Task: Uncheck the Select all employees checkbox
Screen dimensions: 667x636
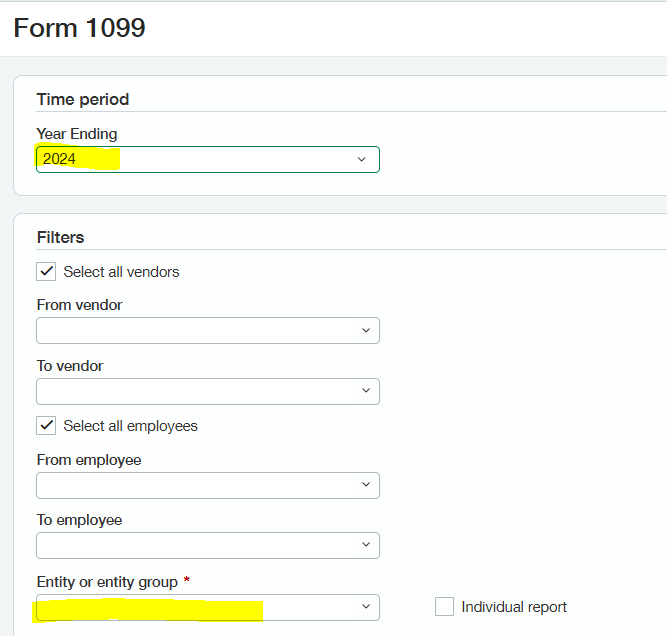Action: tap(46, 426)
